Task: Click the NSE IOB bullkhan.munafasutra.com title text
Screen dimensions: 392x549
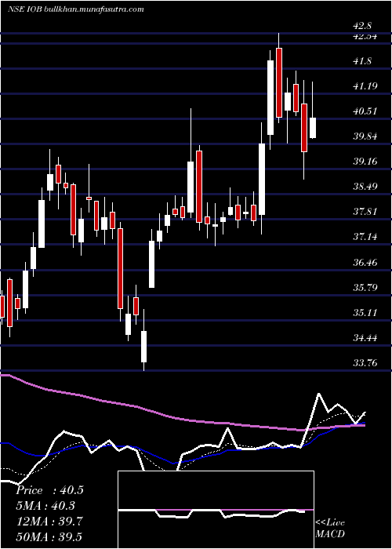Action: tap(75, 9)
